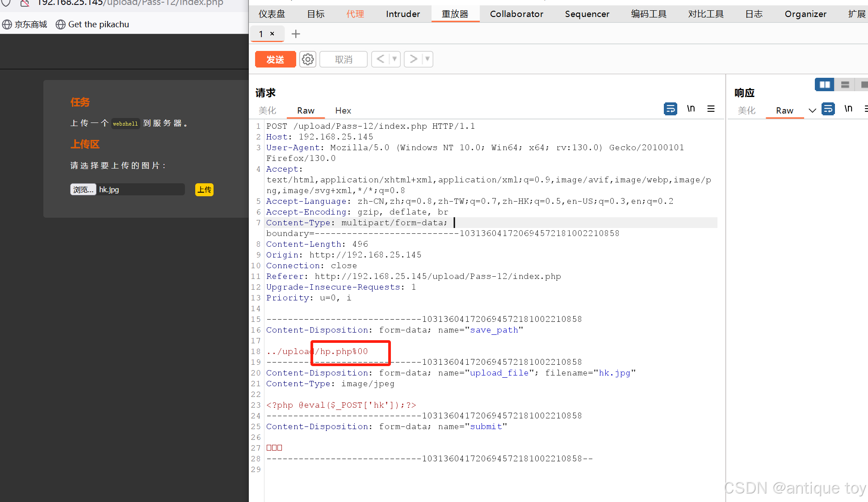Toggle \n display in response panel
868x502 pixels.
pyautogui.click(x=848, y=109)
